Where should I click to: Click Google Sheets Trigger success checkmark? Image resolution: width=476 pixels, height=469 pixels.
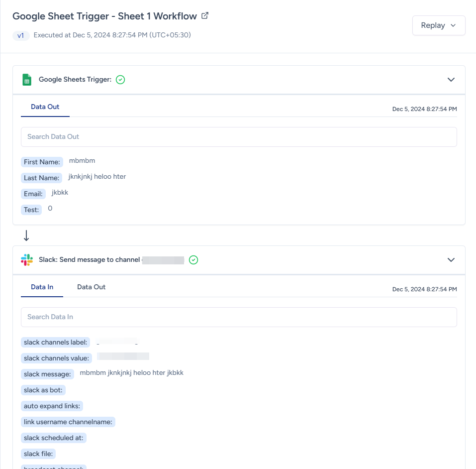point(120,80)
